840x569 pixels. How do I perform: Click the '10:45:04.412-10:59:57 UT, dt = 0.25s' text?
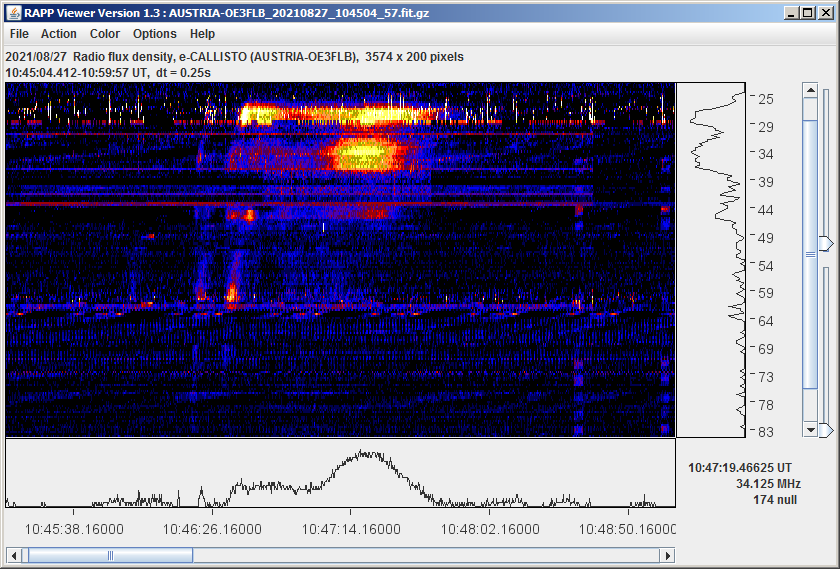click(108, 73)
